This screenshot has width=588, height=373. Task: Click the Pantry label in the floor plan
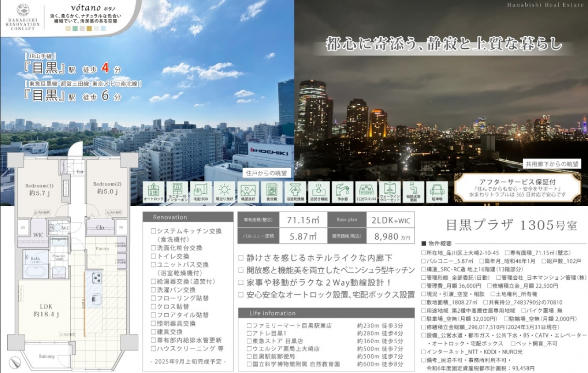point(102,248)
